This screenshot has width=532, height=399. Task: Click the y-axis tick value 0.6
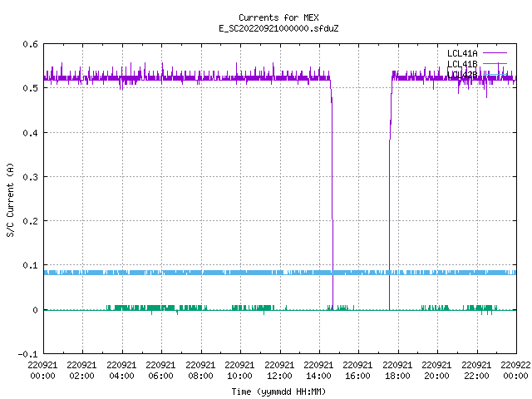(x=30, y=44)
